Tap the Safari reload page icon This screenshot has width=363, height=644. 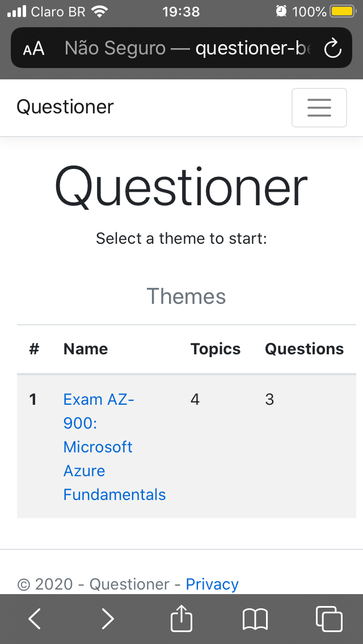coord(332,49)
